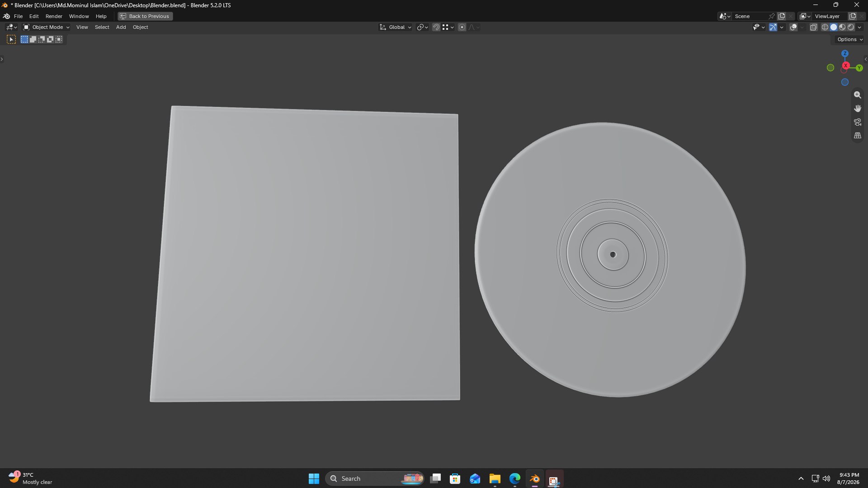Click the new scene icon beside Scene
This screenshot has height=488, width=868.
pos(782,16)
